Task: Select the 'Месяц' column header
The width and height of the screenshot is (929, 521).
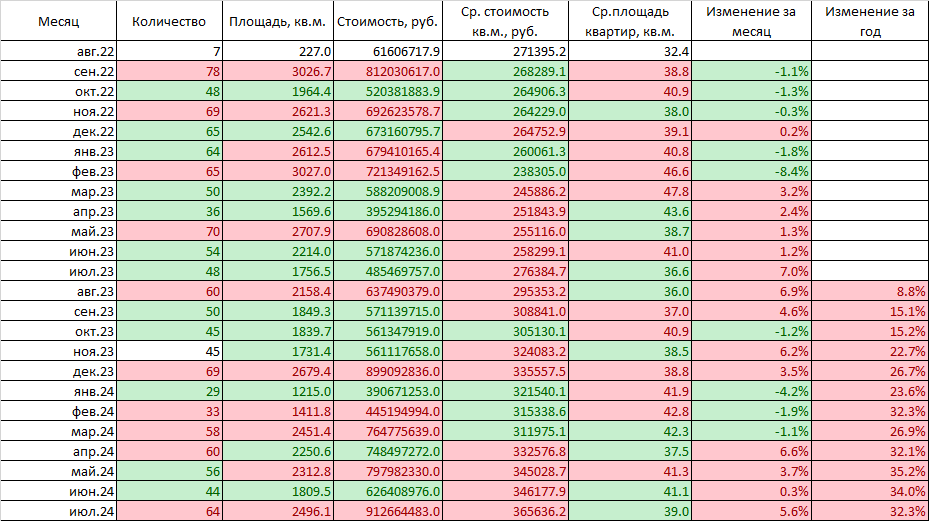Action: [59, 21]
